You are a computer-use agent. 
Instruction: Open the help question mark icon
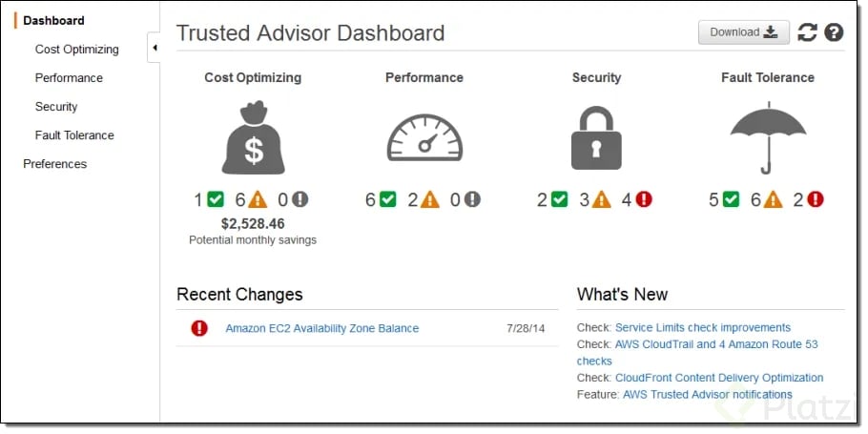(834, 32)
